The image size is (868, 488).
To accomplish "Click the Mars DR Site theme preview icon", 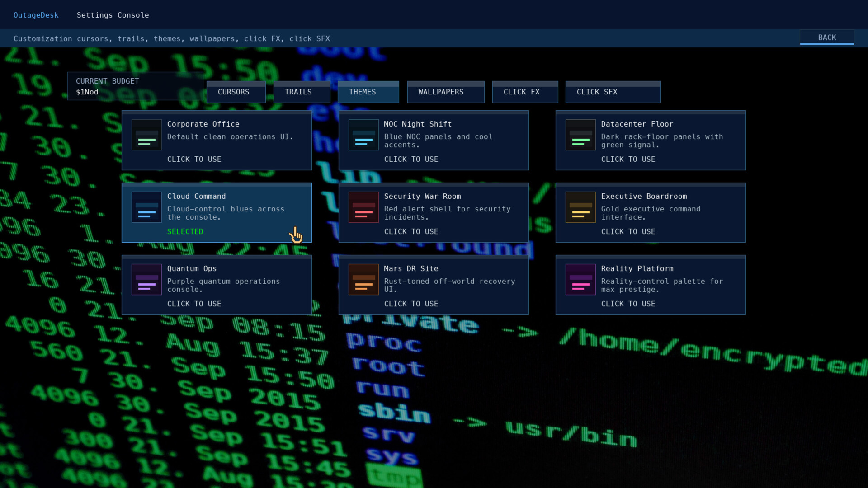I will point(363,279).
